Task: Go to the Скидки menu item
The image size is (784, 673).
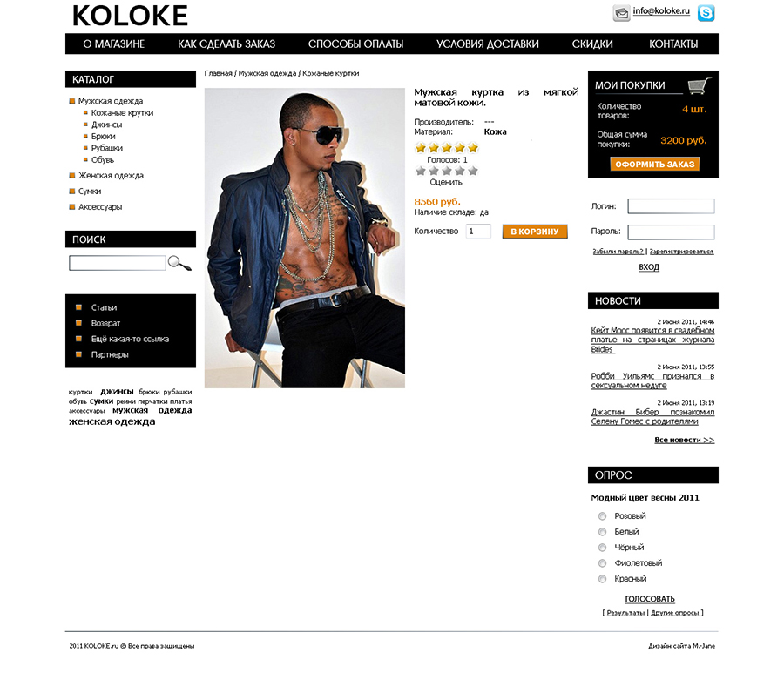Action: 592,44
